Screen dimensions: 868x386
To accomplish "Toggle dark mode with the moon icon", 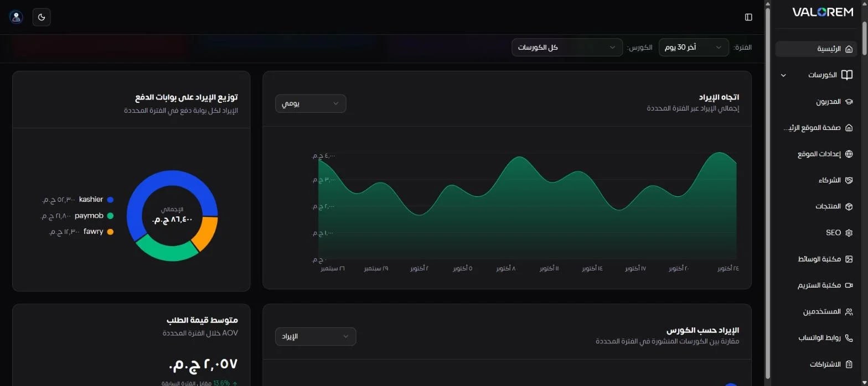I will coord(42,17).
